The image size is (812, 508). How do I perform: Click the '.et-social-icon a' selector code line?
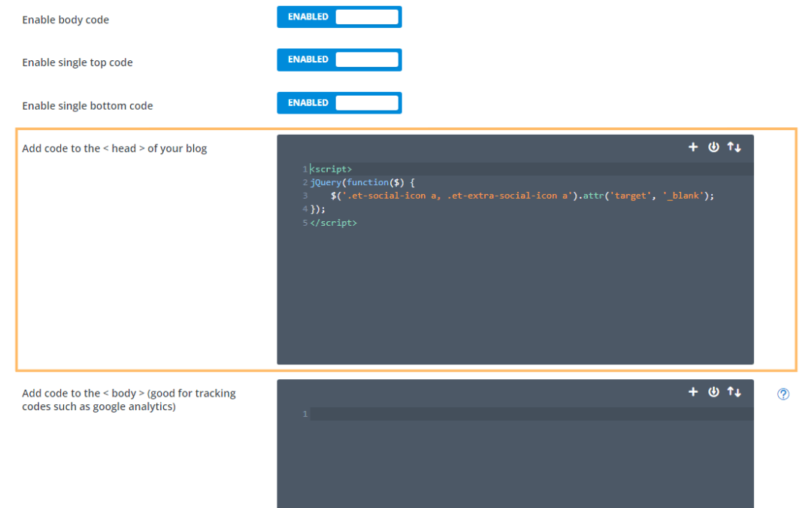click(x=522, y=196)
